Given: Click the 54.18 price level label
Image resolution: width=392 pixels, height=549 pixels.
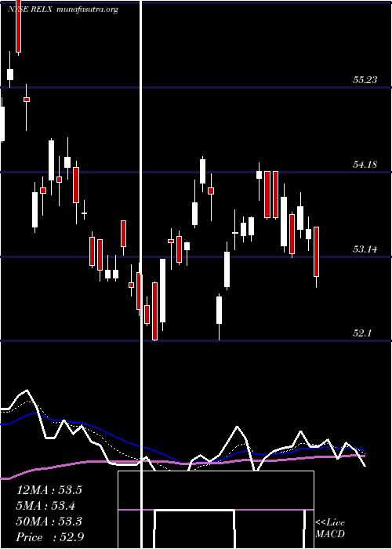Looking at the screenshot, I should (x=365, y=164).
